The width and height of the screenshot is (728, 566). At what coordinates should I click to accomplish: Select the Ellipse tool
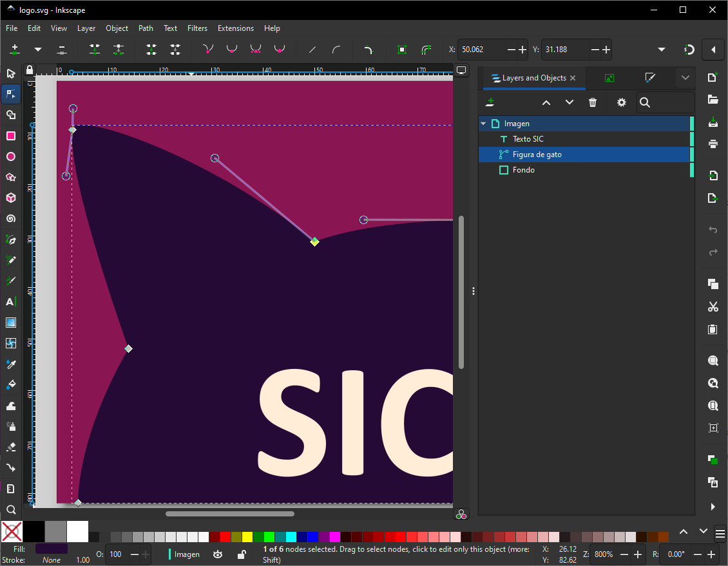(x=10, y=156)
